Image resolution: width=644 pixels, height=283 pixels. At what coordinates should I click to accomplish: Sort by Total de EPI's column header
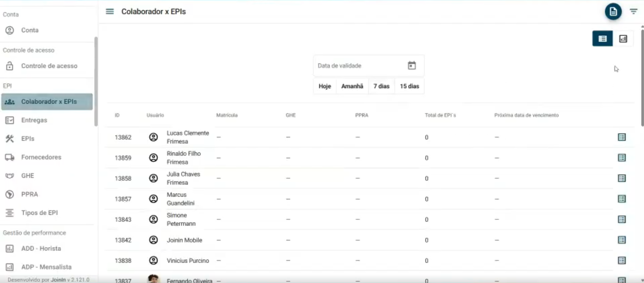click(x=440, y=115)
